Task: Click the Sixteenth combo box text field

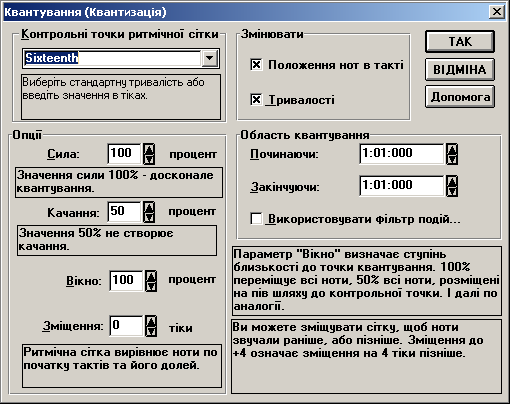Action: click(x=112, y=58)
